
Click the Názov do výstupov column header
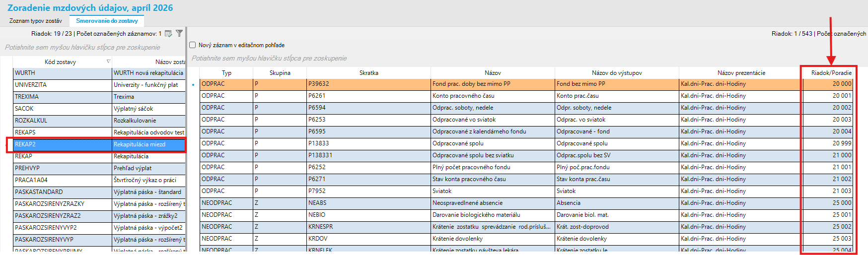(x=617, y=73)
